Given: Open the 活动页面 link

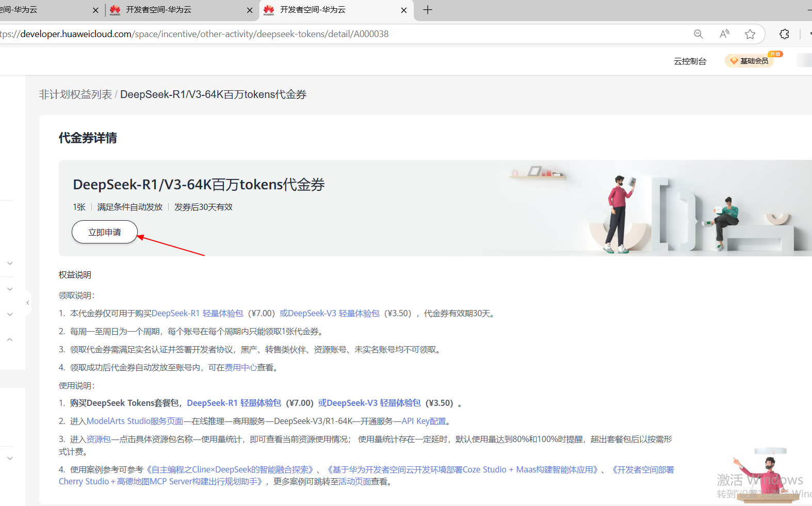Looking at the screenshot, I should click(354, 481).
